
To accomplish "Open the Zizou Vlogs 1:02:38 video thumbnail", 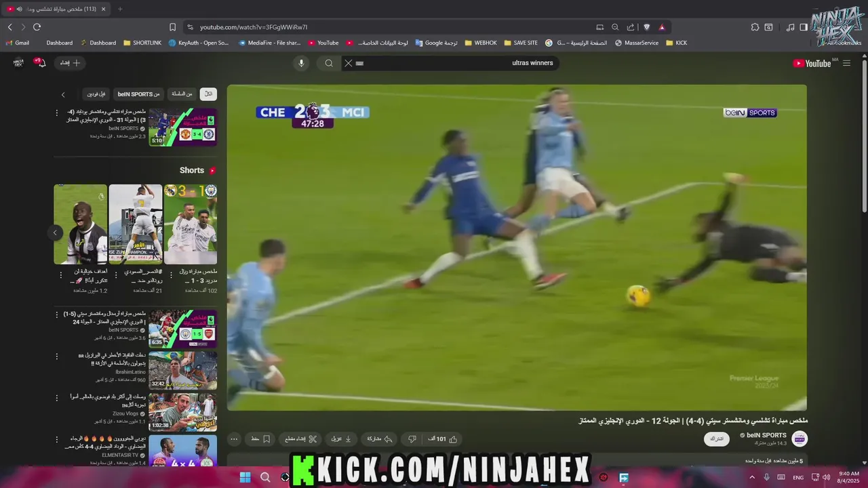I will pyautogui.click(x=182, y=412).
